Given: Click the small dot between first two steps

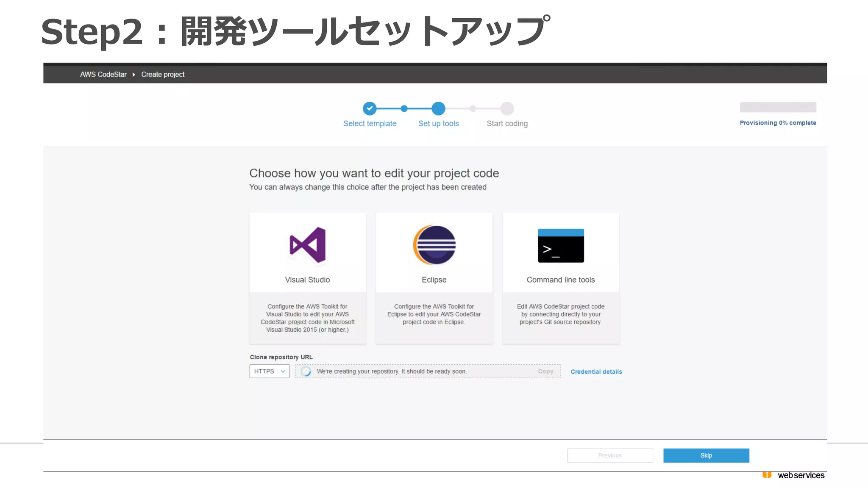Looking at the screenshot, I should tap(404, 109).
